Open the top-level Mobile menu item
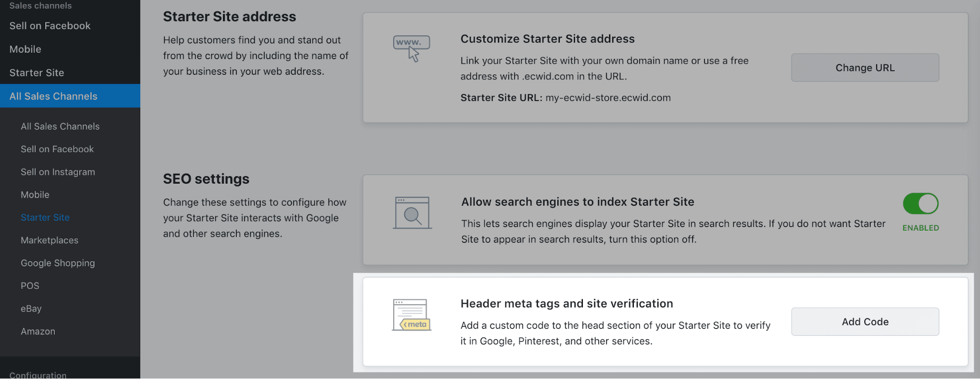 click(x=25, y=49)
